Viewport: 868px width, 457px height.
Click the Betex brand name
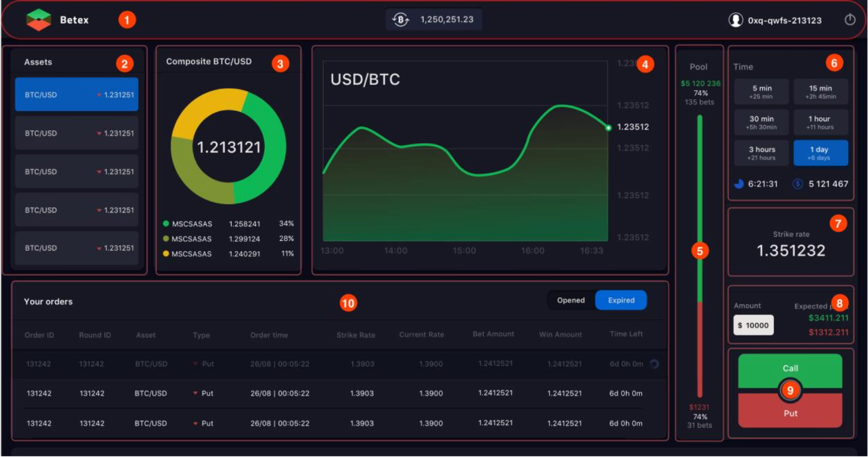point(74,20)
